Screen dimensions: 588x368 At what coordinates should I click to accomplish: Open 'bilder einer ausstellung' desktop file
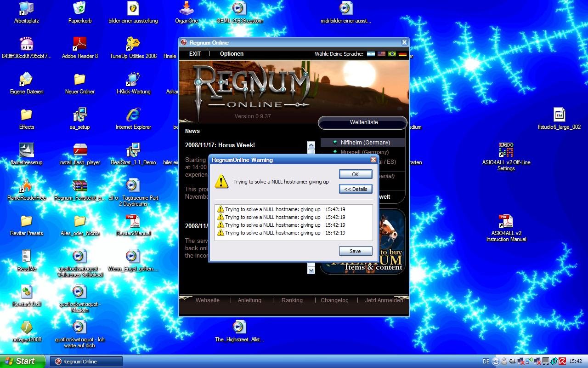133,13
